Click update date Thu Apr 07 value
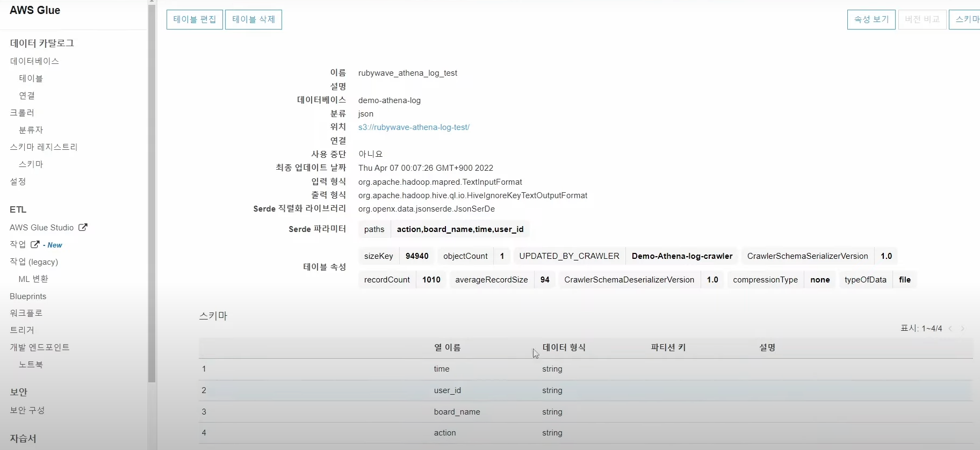Image resolution: width=980 pixels, height=450 pixels. [x=426, y=168]
